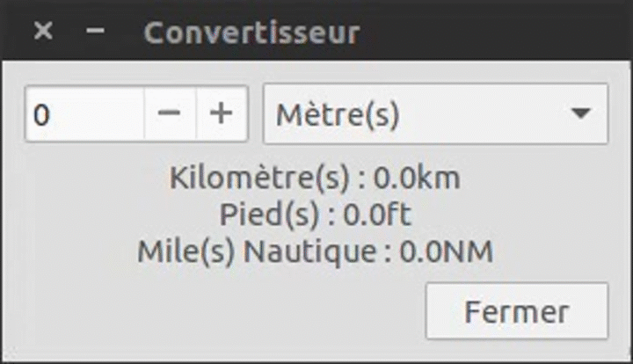Click the empty title bar area right of Convertisseur
This screenshot has width=633, height=364.
coord(492,33)
